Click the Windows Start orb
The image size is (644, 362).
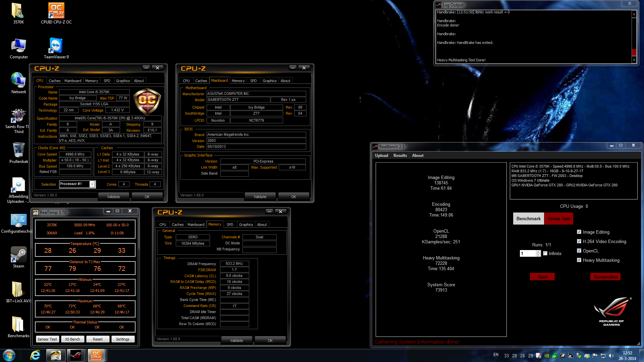(9, 355)
